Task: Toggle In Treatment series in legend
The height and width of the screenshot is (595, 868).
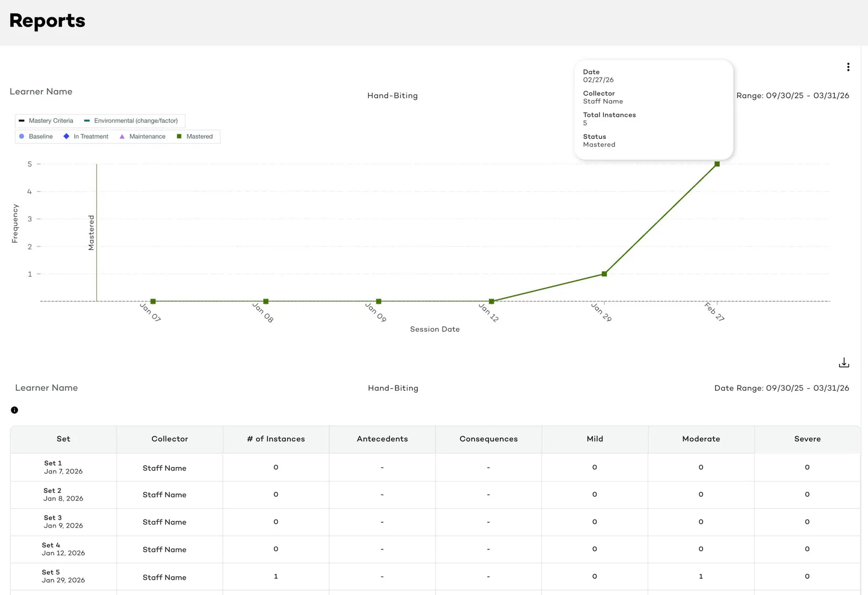Action: coord(86,136)
